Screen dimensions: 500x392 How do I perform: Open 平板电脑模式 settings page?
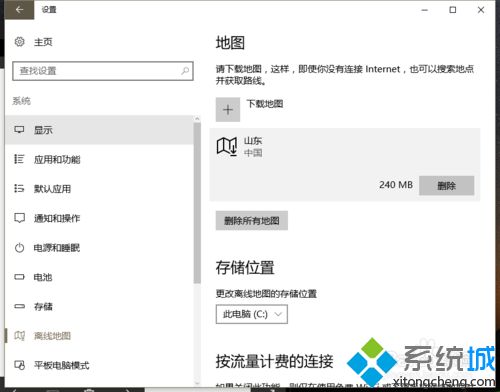(99, 365)
